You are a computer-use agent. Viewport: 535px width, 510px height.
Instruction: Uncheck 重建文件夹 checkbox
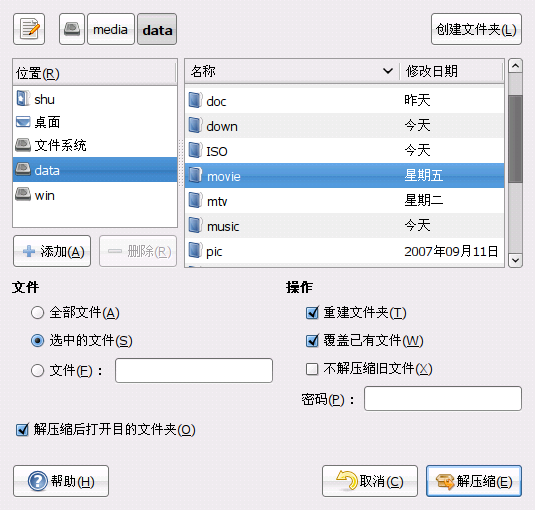[x=312, y=312]
